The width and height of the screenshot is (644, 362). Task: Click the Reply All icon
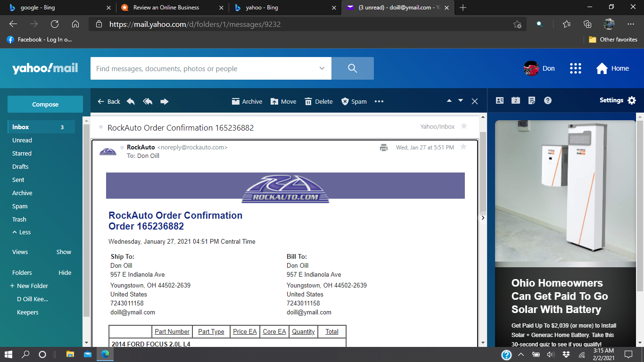click(148, 101)
